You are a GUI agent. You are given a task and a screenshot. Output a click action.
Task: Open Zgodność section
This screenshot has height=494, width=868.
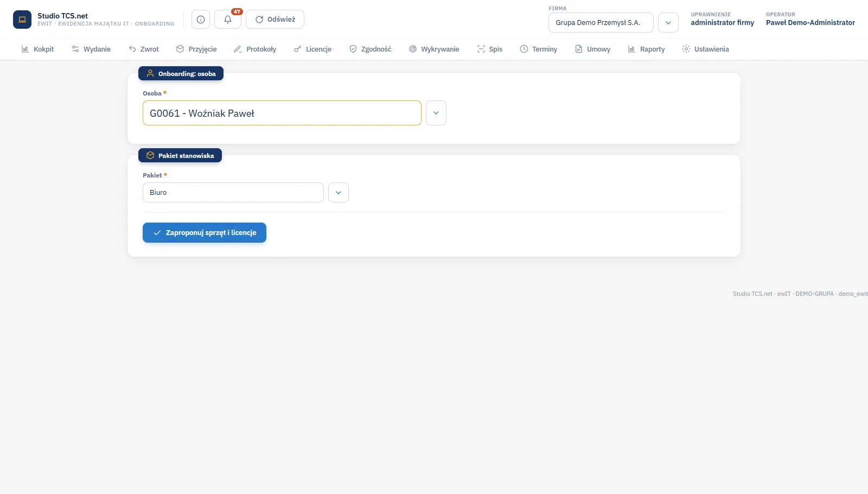coord(371,49)
